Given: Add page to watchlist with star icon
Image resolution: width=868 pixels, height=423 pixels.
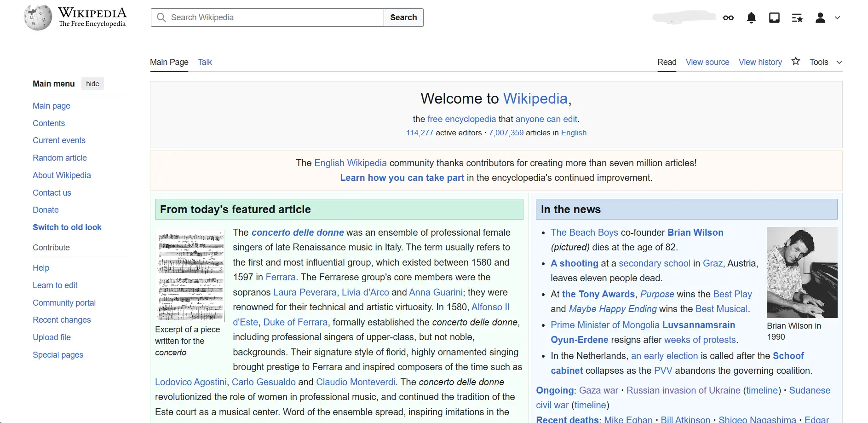Looking at the screenshot, I should (x=796, y=61).
